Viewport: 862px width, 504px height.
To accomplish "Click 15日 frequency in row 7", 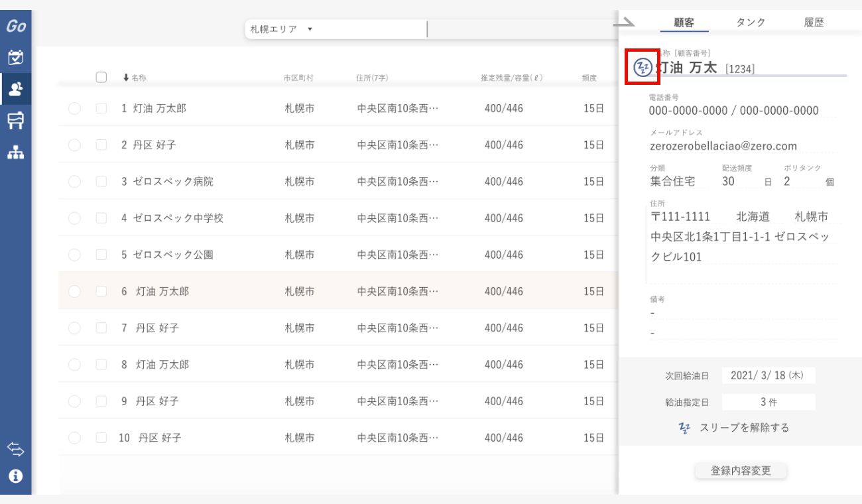I will (593, 328).
